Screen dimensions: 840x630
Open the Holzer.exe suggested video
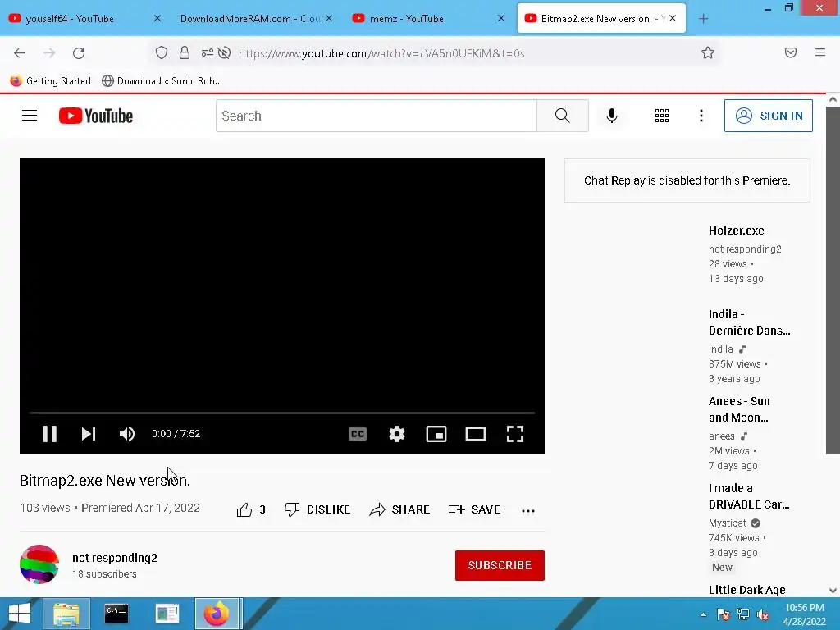tap(736, 231)
